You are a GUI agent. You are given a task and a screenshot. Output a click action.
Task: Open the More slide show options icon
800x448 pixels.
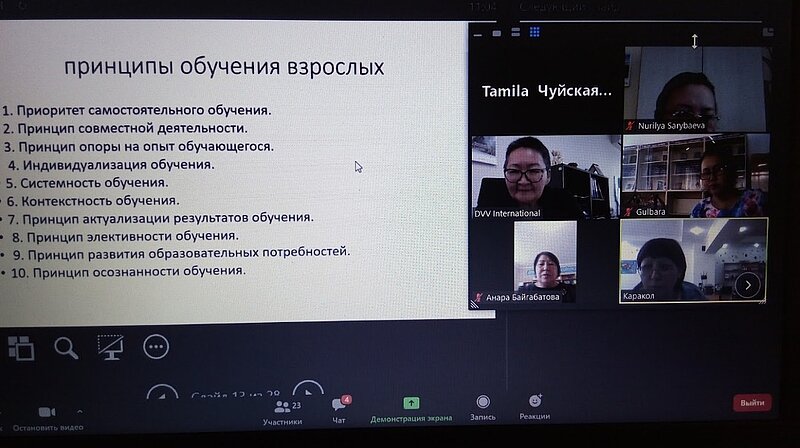pos(155,347)
